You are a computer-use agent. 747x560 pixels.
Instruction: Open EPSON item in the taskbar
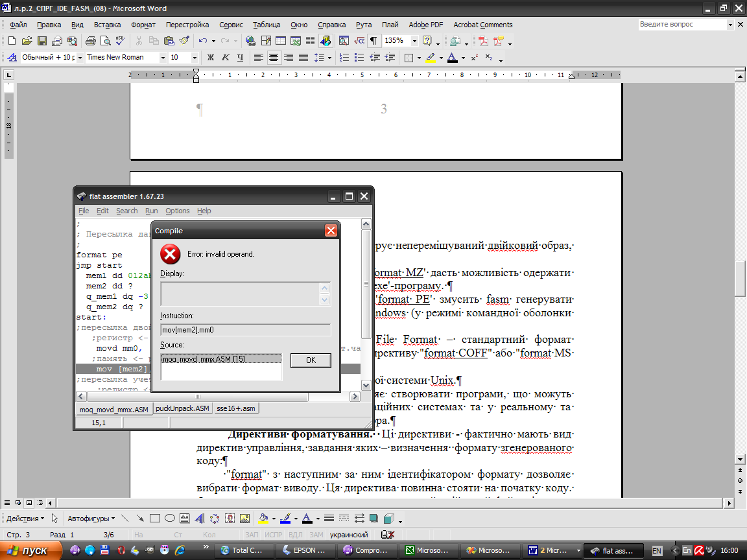305,550
